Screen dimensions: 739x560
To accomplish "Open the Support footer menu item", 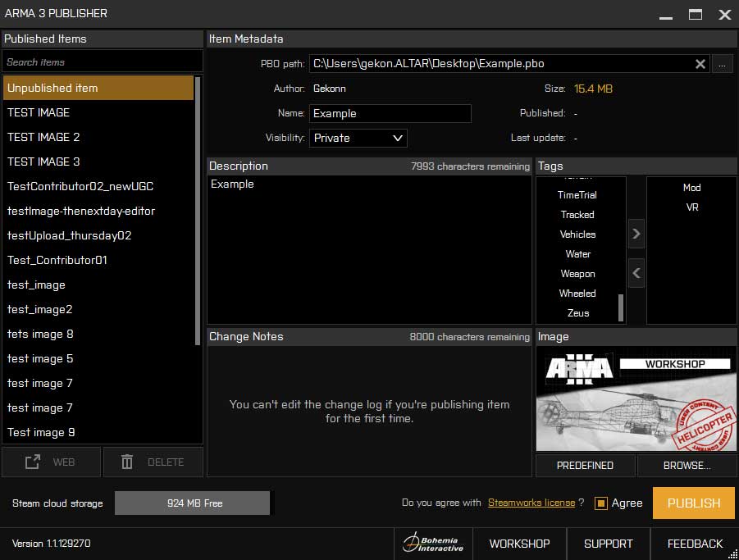I will click(x=608, y=544).
